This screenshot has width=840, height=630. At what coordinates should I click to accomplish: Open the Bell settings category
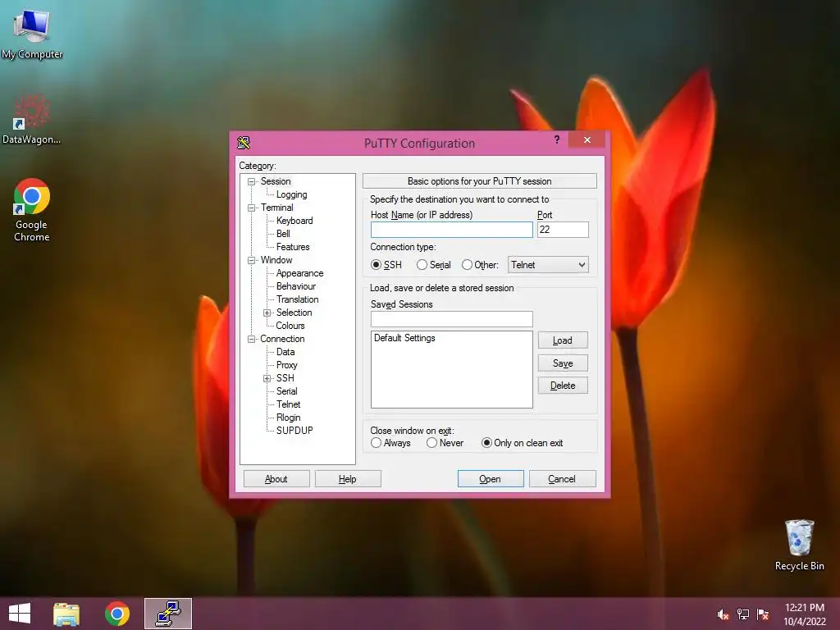coord(283,234)
